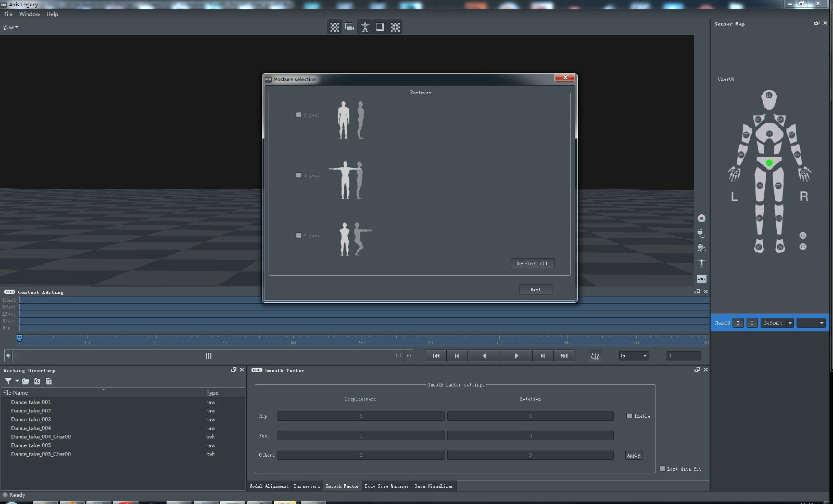Click the C button beside Char00
Viewport: 833px width, 504px height.
752,323
